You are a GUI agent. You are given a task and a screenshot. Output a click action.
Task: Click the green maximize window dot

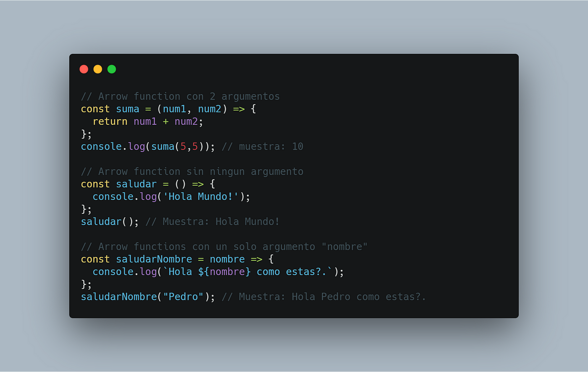[112, 69]
